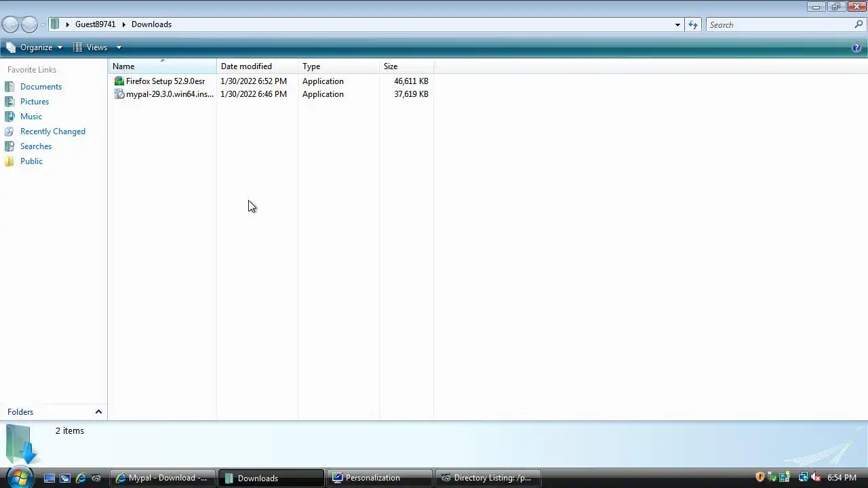Expand the Folders pane arrow
868x488 pixels.
(98, 412)
